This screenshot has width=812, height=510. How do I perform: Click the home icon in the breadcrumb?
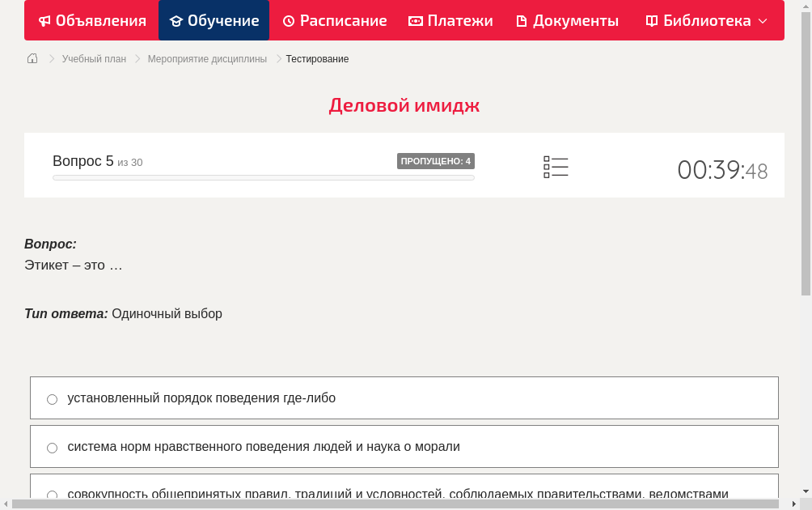[x=32, y=58]
